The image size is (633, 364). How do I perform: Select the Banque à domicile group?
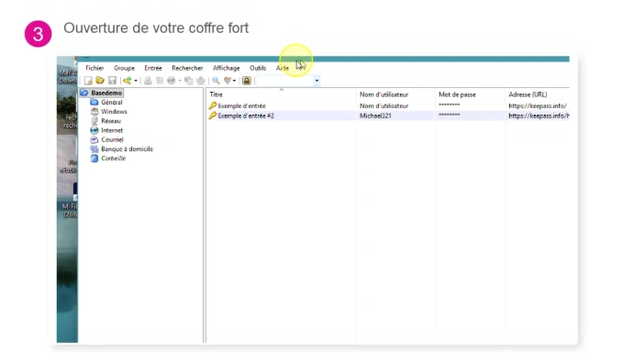(127, 149)
